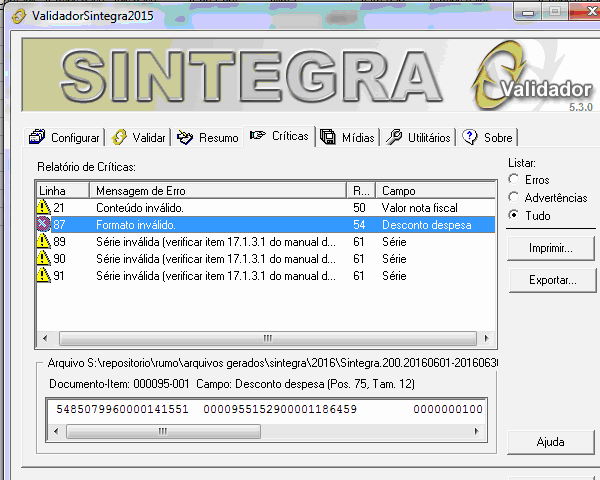Click the 'Valor nota fiscal' campo cell
The height and width of the screenshot is (480, 600).
420,208
